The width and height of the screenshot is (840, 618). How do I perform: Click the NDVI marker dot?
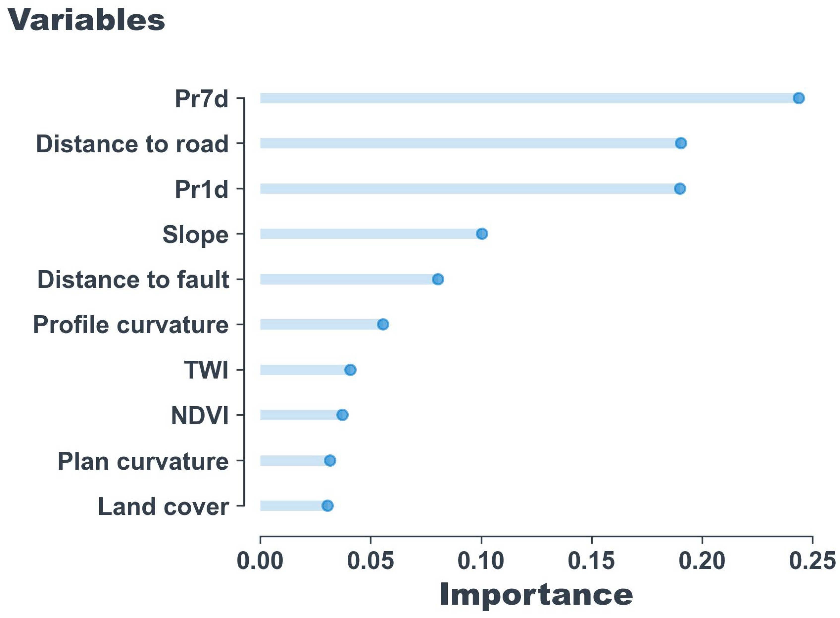click(342, 415)
